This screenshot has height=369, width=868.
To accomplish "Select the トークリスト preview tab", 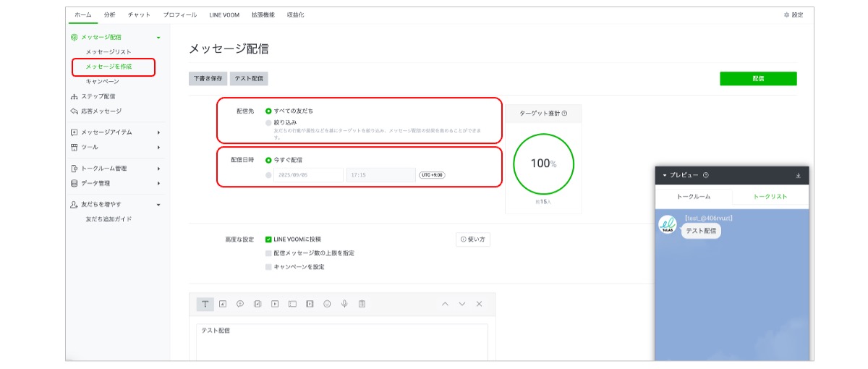I will (770, 197).
